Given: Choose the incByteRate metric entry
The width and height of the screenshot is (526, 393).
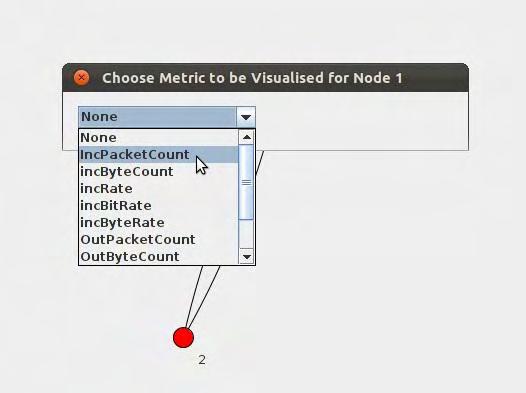Looking at the screenshot, I should [158, 223].
